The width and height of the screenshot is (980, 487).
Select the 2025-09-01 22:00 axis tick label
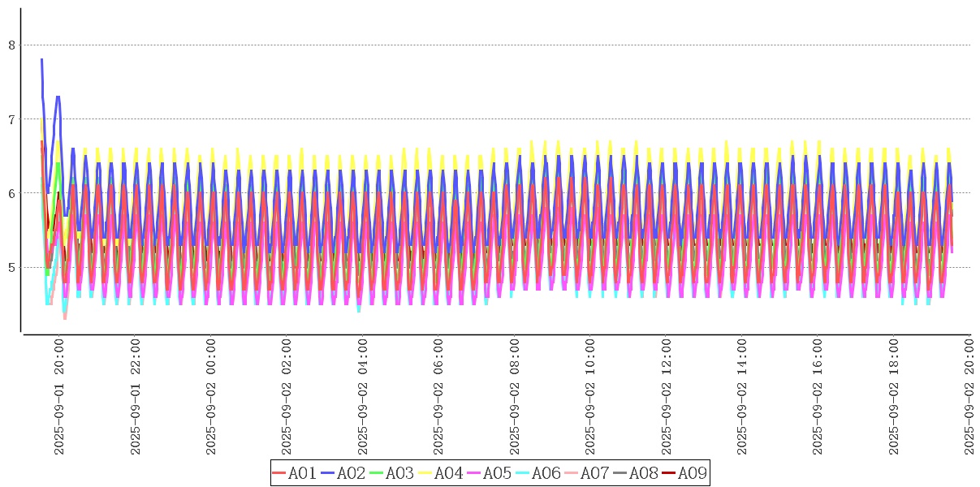136,396
